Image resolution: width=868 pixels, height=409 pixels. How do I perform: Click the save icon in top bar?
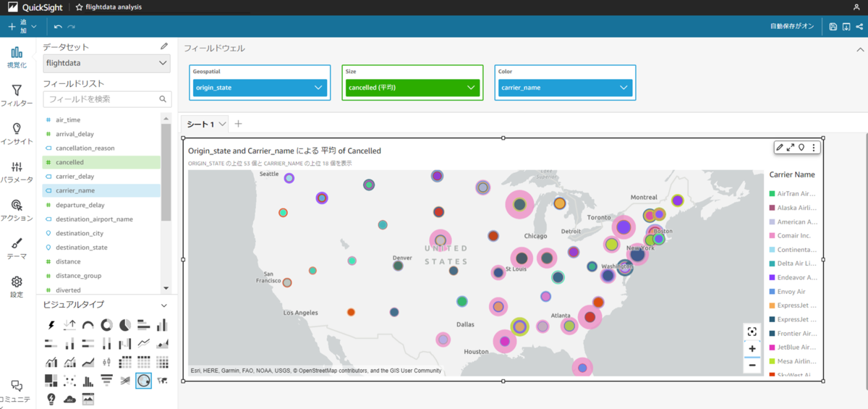(833, 27)
